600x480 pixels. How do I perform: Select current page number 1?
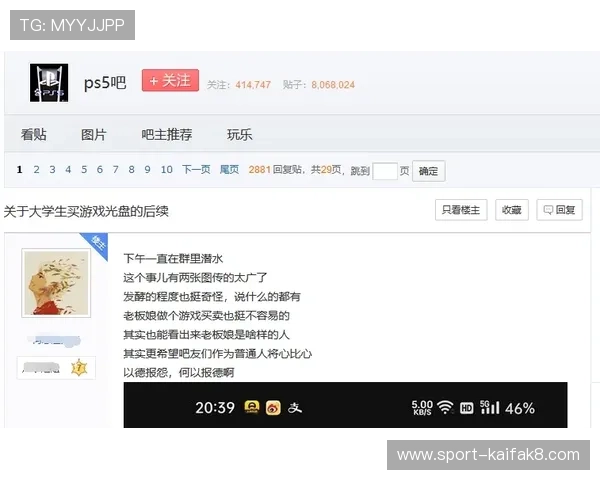(x=20, y=169)
